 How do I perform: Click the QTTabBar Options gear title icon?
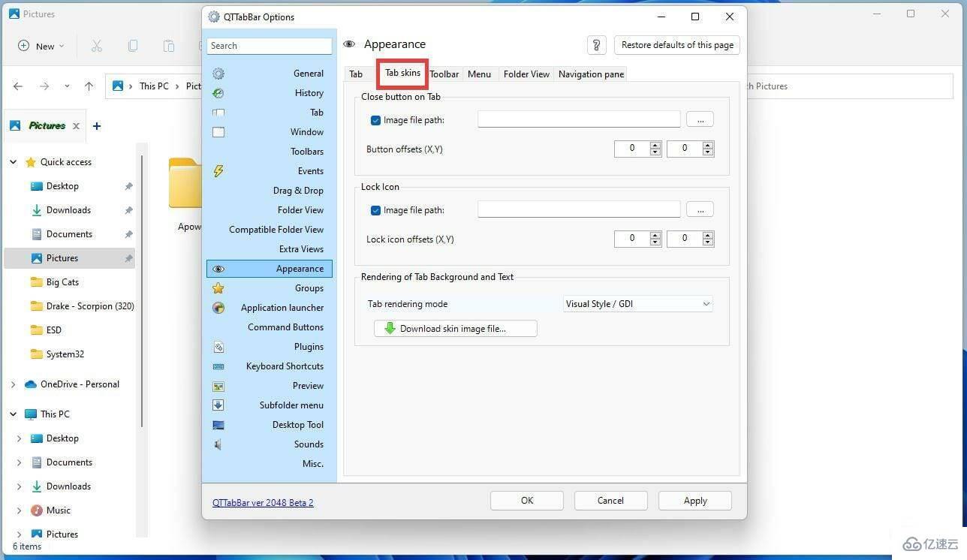tap(214, 17)
